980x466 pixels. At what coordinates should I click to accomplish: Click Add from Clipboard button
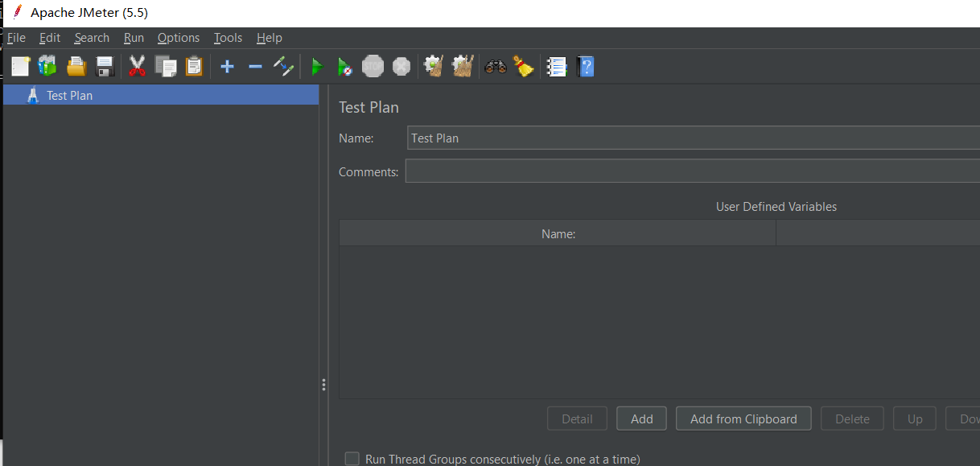[x=743, y=419]
